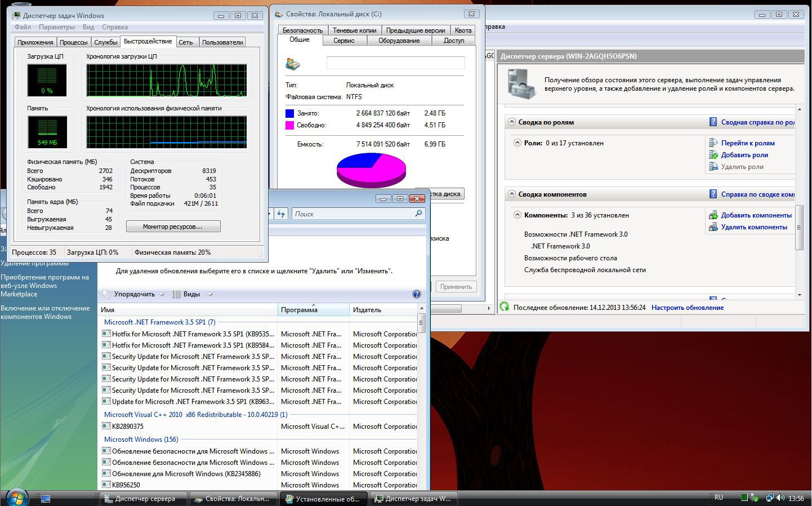The image size is (812, 506).
Task: Click the green Task Manager CPU tray icon
Action: pos(744,498)
